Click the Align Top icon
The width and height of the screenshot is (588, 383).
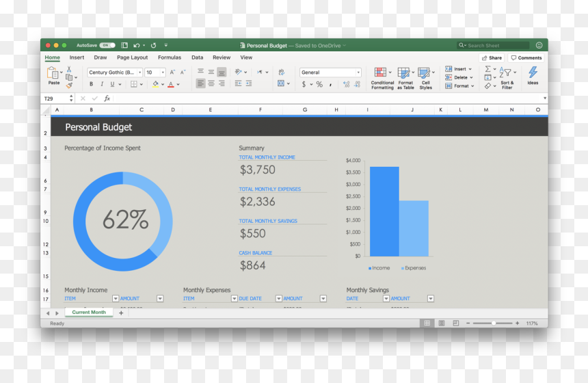[x=200, y=72]
